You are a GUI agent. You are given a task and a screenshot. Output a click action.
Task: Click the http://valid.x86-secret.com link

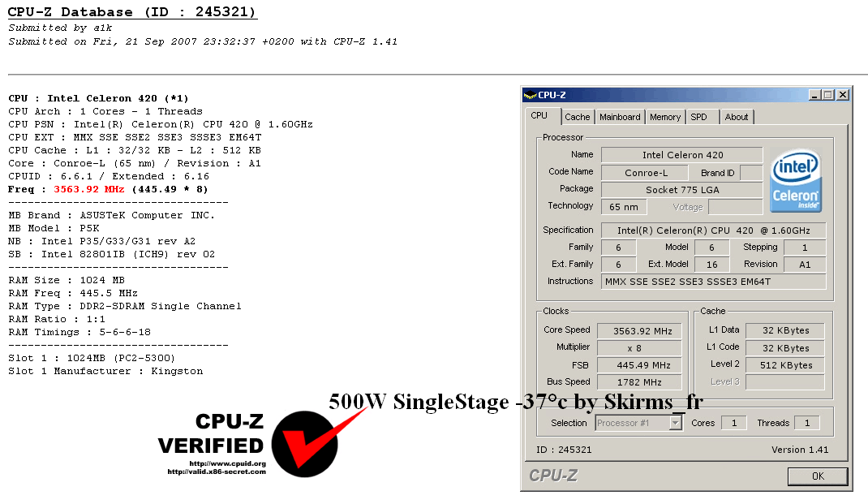(217, 472)
